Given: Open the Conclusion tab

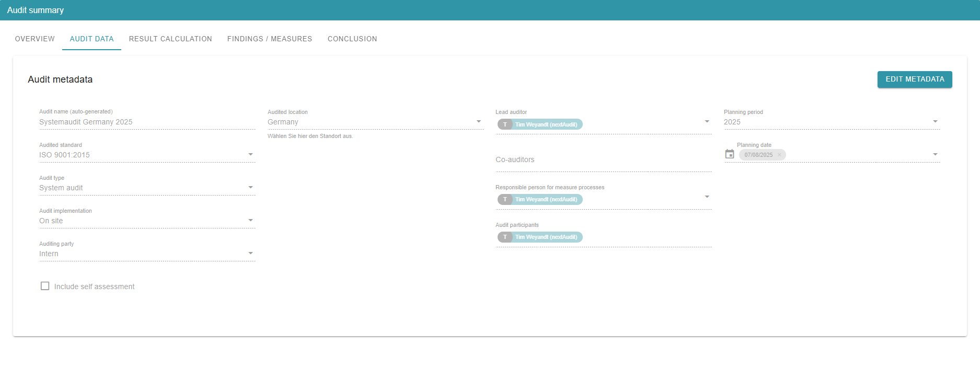Looking at the screenshot, I should 352,39.
